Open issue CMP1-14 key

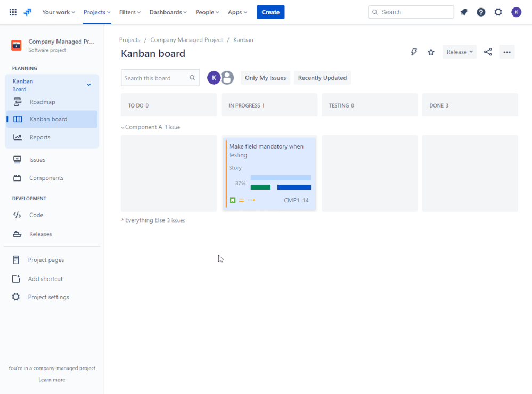click(x=296, y=200)
